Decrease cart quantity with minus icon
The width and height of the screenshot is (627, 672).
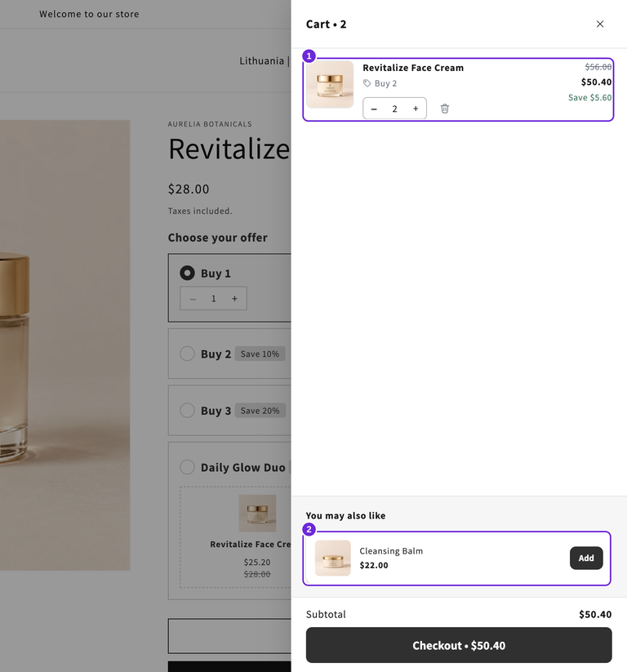click(x=374, y=109)
